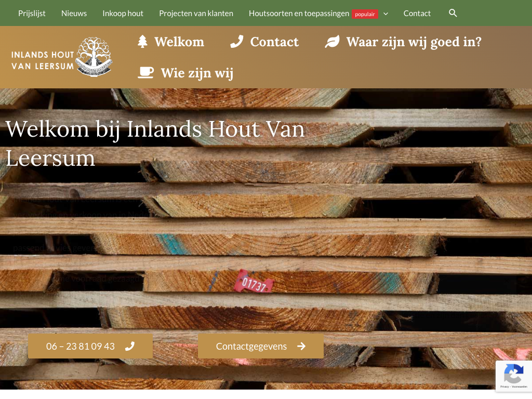The height and width of the screenshot is (399, 532).
Task: Click the tree icon beside Welkom
Action: [142, 42]
